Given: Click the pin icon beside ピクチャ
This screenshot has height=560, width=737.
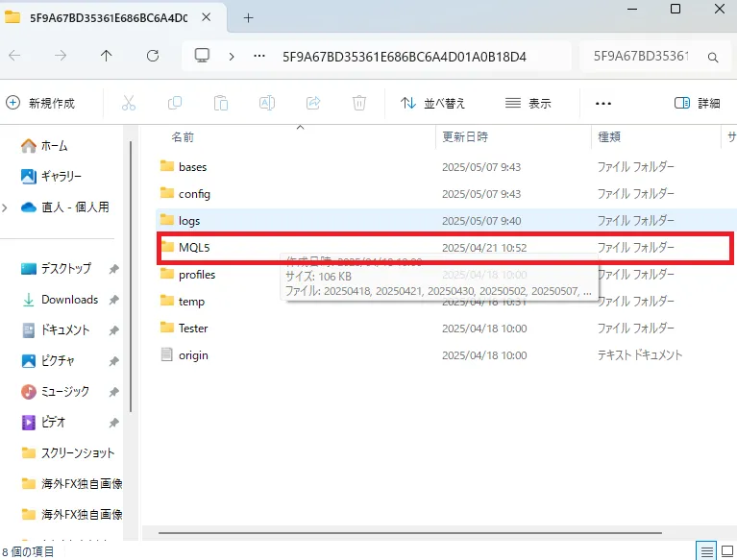Looking at the screenshot, I should (x=113, y=361).
